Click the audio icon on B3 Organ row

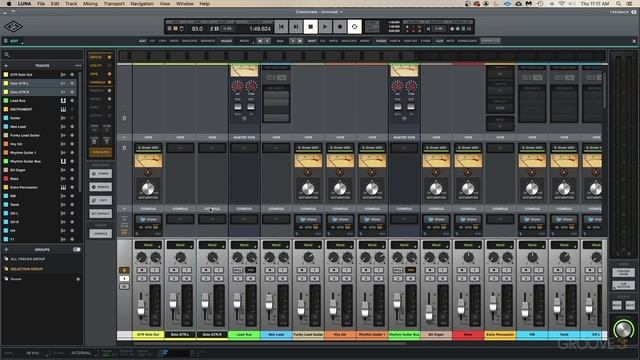tap(63, 170)
